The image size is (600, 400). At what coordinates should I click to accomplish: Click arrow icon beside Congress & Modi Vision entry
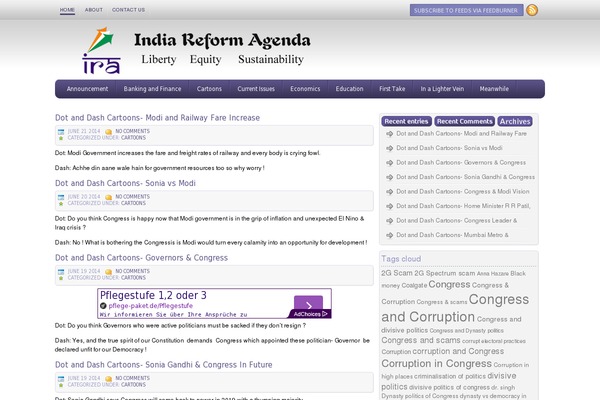[390, 192]
